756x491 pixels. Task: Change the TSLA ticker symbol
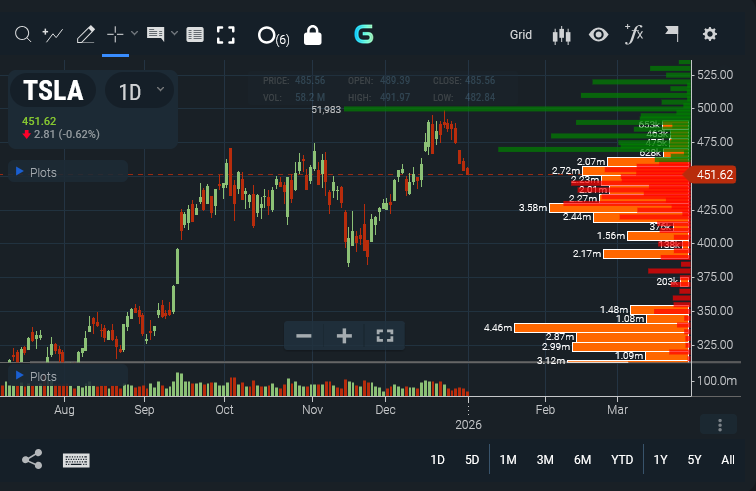pos(53,90)
